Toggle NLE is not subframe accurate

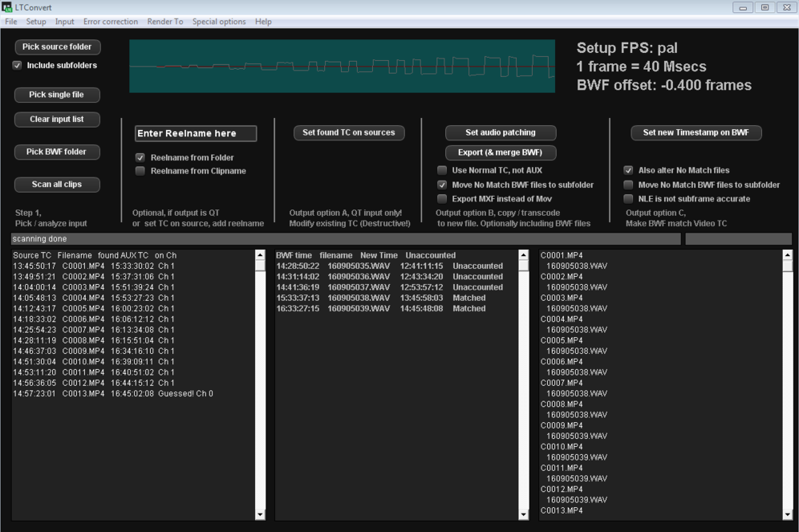(x=629, y=198)
